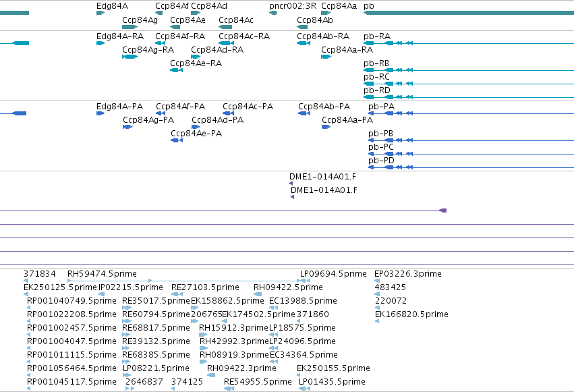Pick the Ccp84Ag-PA protein label
Screen dimensions: 574x392
[x=148, y=120]
